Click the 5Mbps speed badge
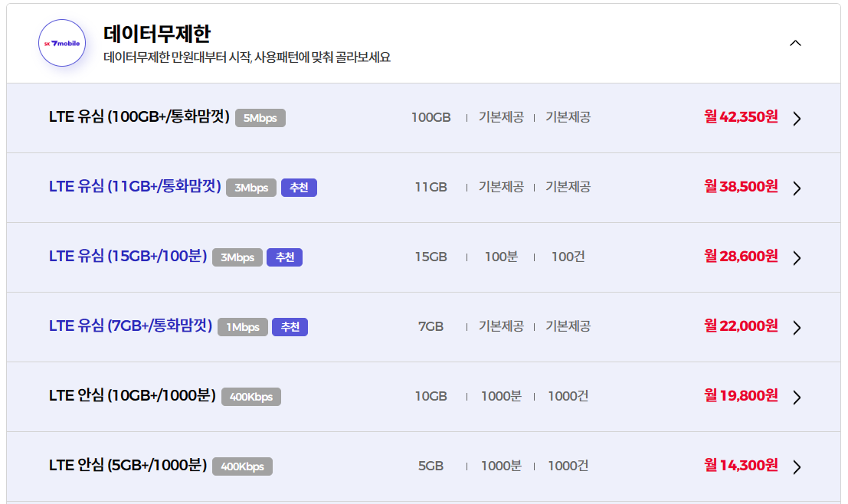This screenshot has height=504, width=848. click(260, 118)
